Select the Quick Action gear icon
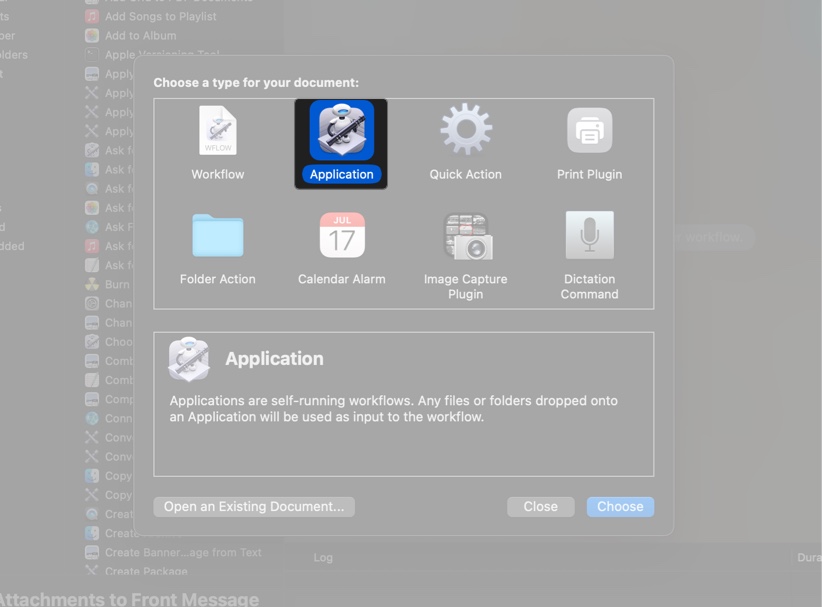 [465, 130]
